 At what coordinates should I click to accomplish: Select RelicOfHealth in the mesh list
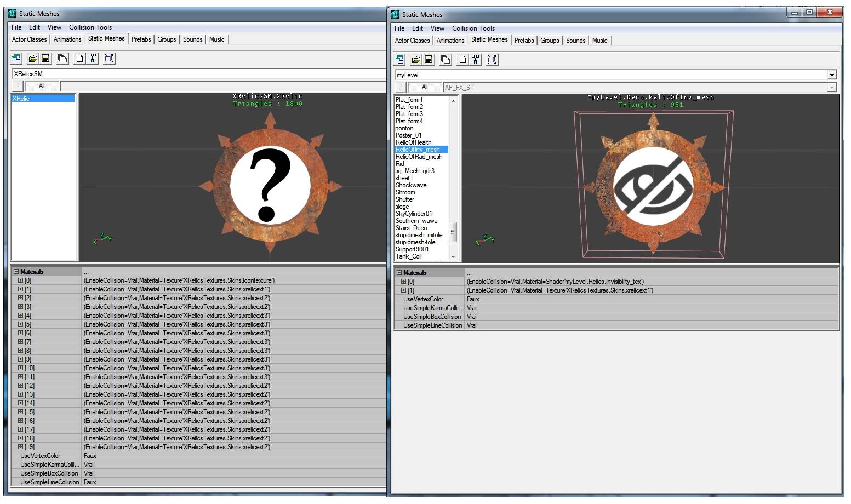tap(413, 142)
